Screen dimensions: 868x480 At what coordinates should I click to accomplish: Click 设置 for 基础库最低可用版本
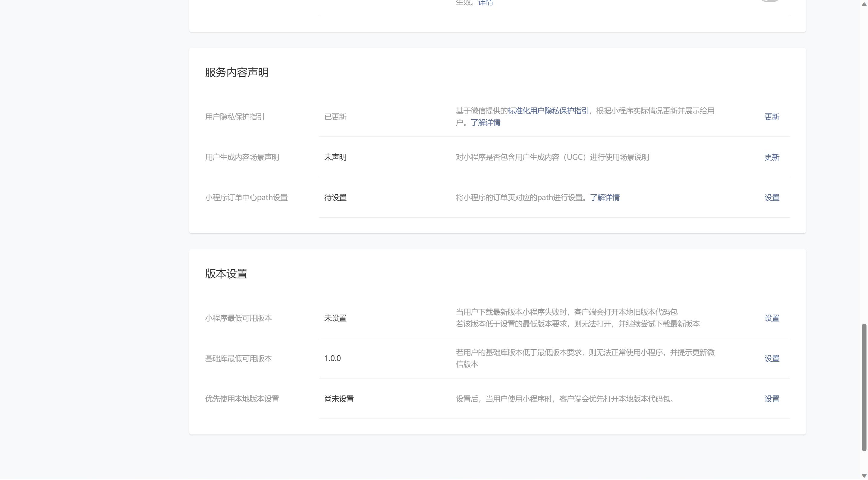pyautogui.click(x=772, y=359)
